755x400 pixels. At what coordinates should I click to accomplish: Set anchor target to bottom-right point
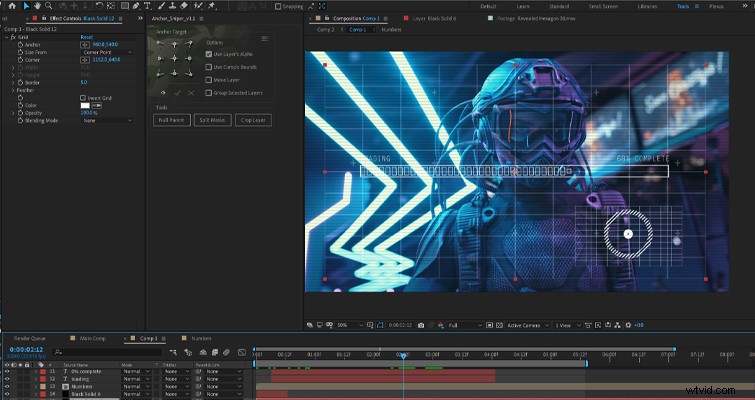(189, 73)
